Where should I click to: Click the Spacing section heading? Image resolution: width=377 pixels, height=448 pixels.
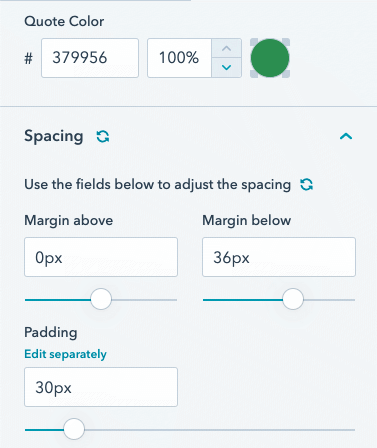[x=54, y=136]
